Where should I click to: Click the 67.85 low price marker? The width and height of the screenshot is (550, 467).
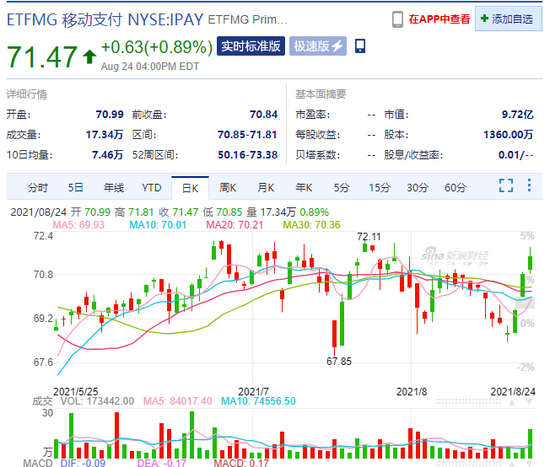(339, 361)
